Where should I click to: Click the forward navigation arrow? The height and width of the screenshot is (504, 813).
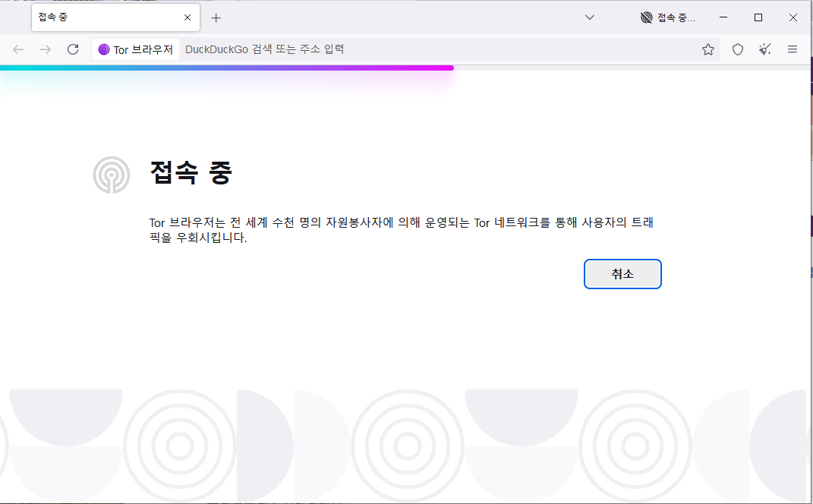[x=46, y=49]
